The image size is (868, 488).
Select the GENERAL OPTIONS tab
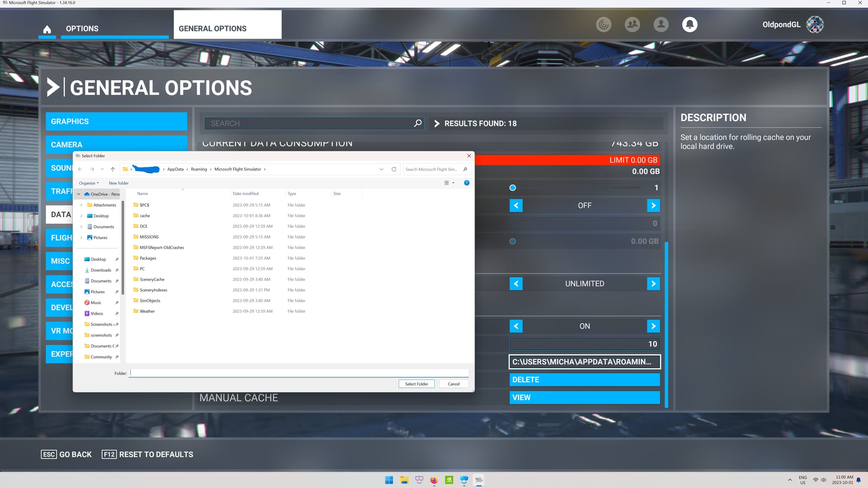pyautogui.click(x=227, y=25)
